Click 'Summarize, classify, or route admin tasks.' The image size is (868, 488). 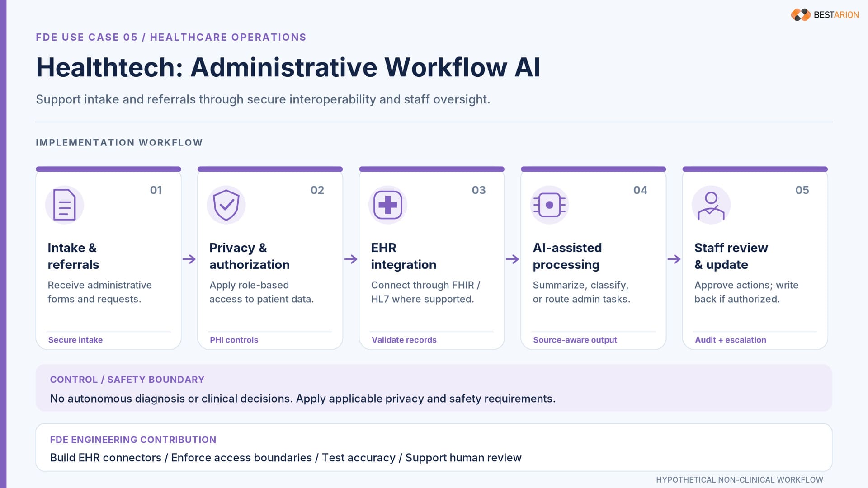click(x=581, y=292)
